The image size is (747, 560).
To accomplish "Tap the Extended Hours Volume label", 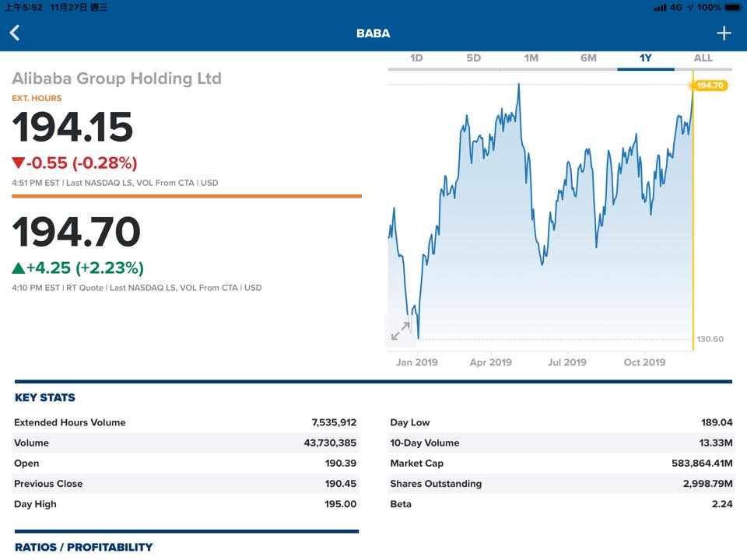I will point(70,422).
